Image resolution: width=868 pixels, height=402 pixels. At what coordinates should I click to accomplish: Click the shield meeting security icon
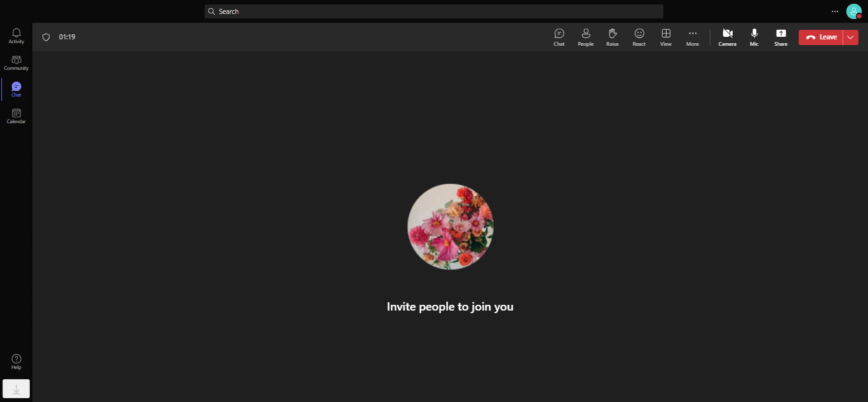coord(46,37)
